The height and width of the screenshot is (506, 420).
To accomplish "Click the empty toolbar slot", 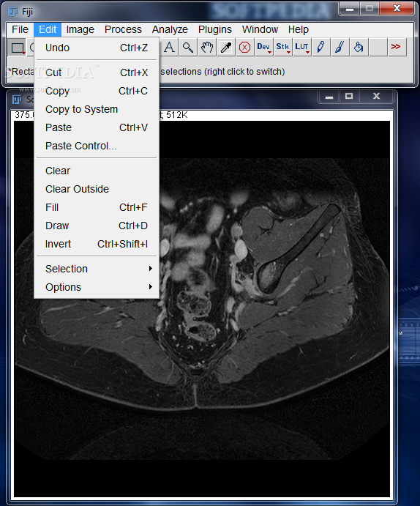I will (378, 48).
